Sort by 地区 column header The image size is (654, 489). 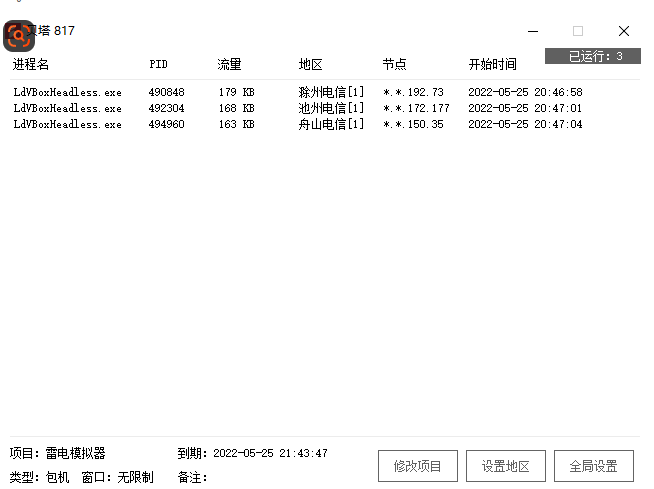point(311,64)
